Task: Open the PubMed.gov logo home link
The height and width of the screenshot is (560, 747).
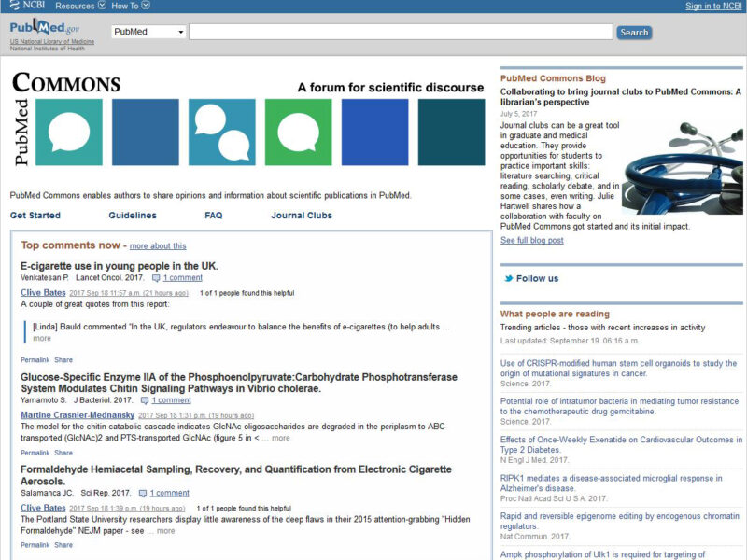Action: click(44, 28)
